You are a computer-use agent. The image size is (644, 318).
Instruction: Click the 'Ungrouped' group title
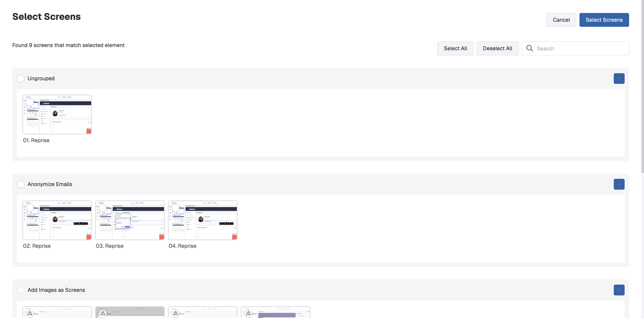41,79
